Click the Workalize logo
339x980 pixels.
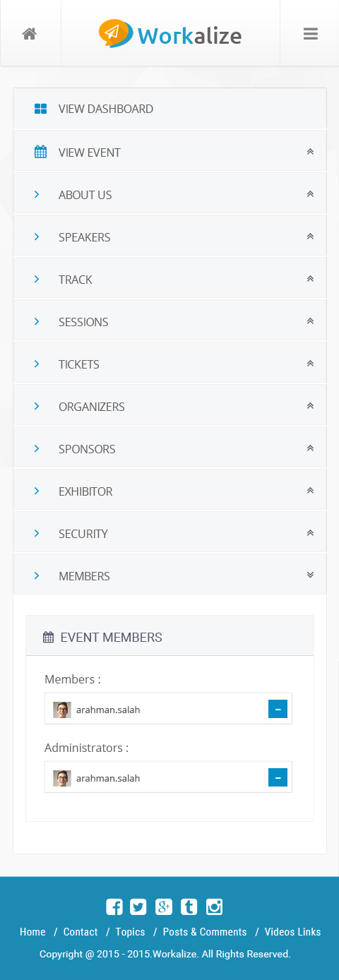(x=170, y=34)
